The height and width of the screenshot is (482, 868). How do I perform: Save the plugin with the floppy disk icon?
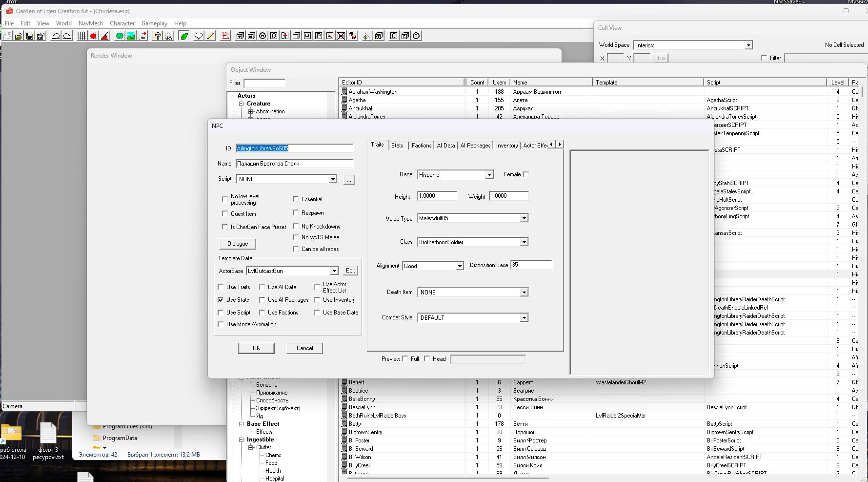click(30, 36)
